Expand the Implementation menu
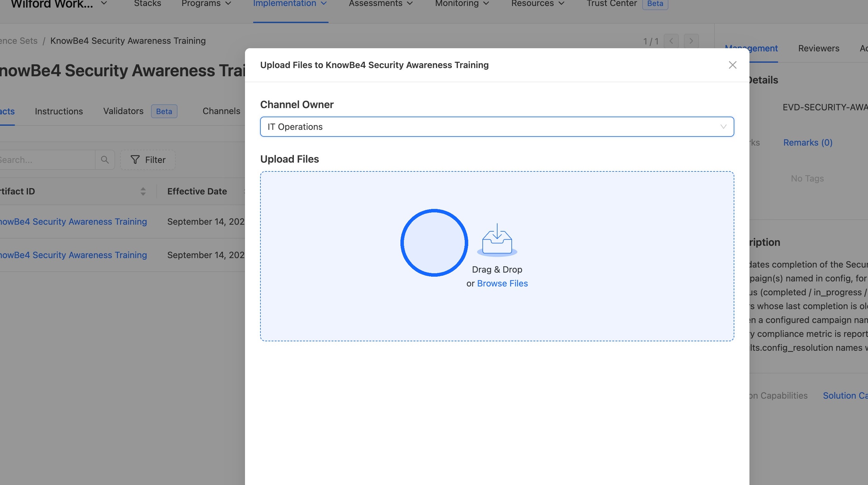 (290, 4)
